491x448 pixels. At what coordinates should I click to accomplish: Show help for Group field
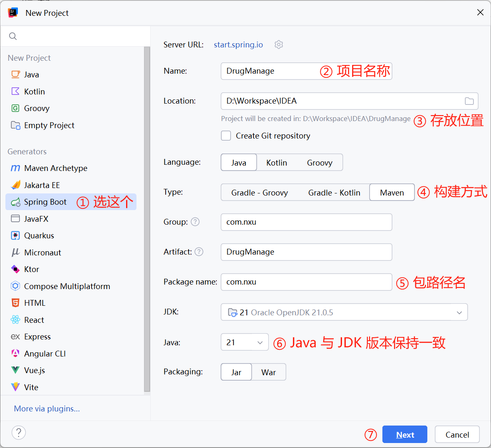195,222
